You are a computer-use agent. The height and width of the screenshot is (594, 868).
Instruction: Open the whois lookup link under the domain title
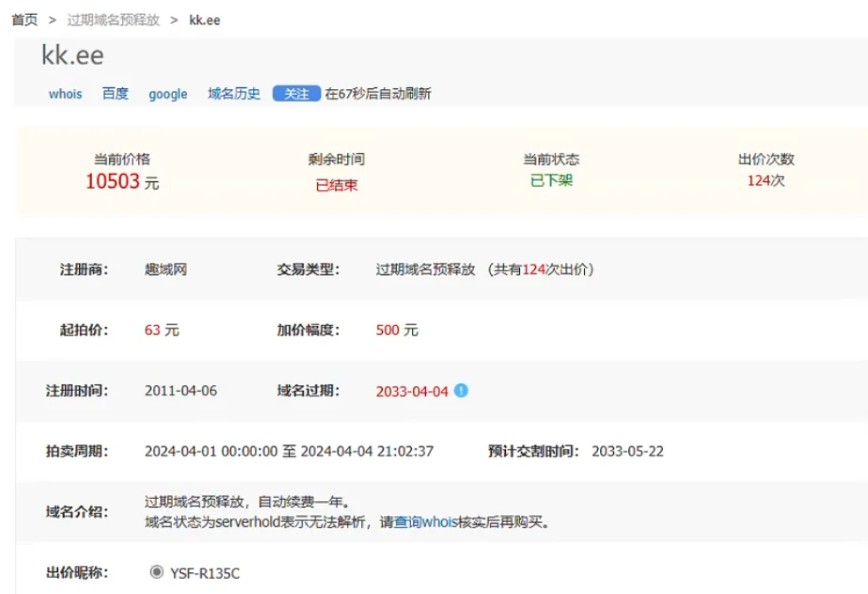(65, 94)
